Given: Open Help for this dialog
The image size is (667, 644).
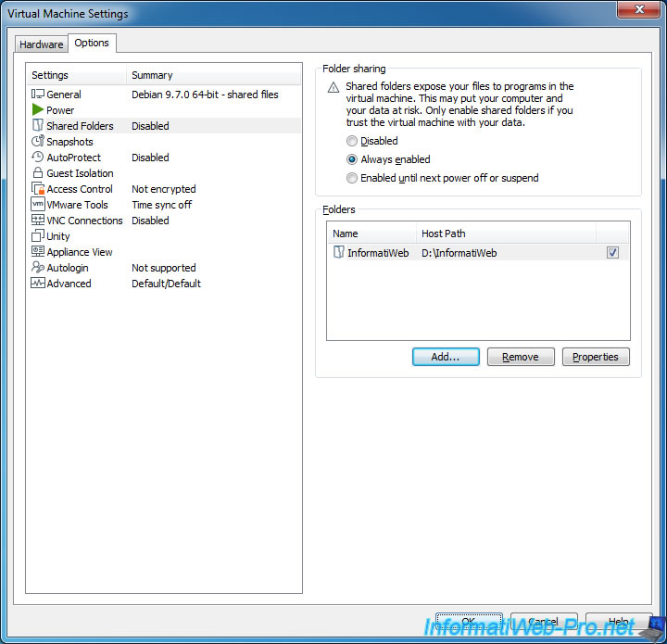Looking at the screenshot, I should pos(619,622).
